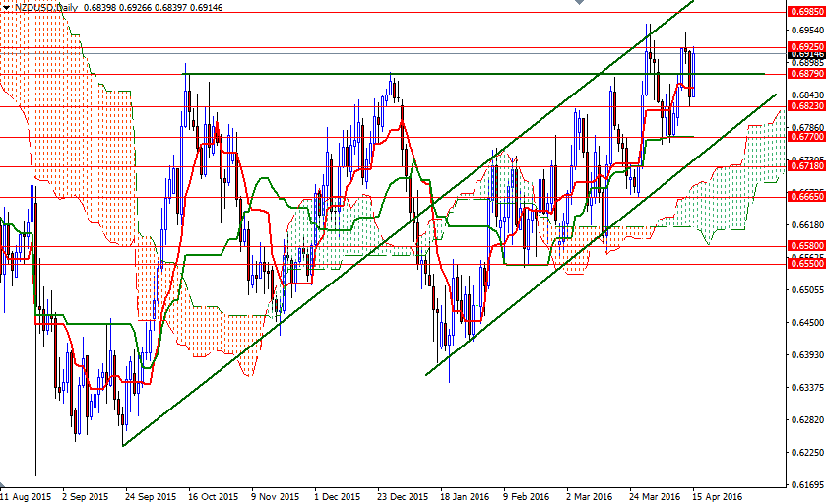The height and width of the screenshot is (504, 826).
Task: Click the 9 Feb 2016 date label
Action: click(527, 497)
